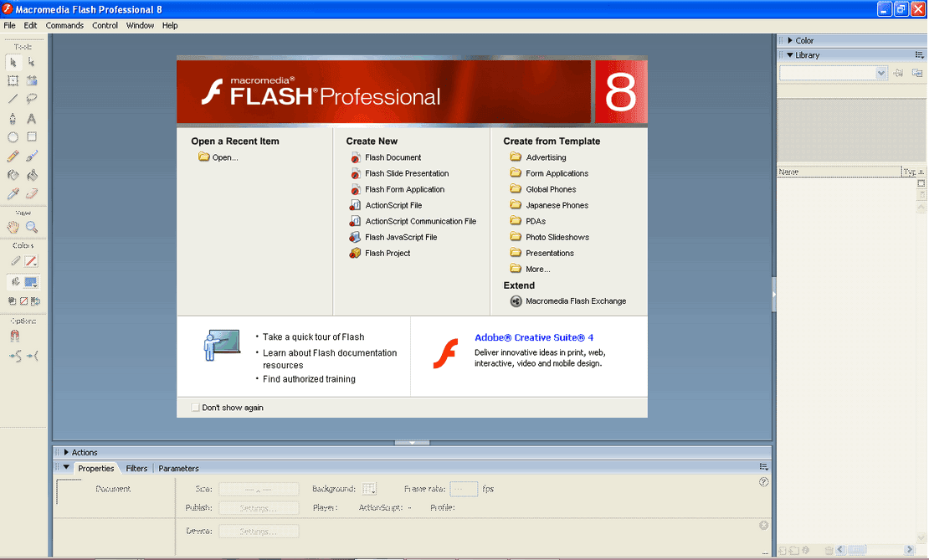This screenshot has height=560, width=929.
Task: Open the fill color swatch
Action: click(31, 282)
